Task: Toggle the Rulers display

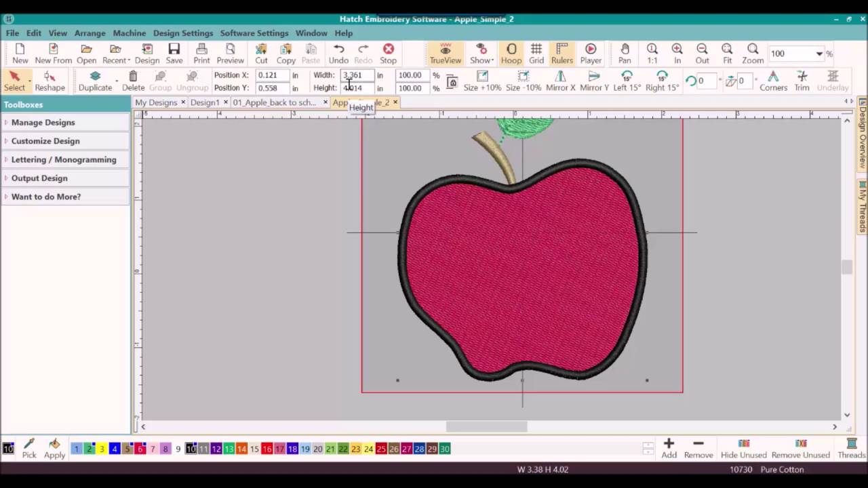Action: [x=561, y=54]
